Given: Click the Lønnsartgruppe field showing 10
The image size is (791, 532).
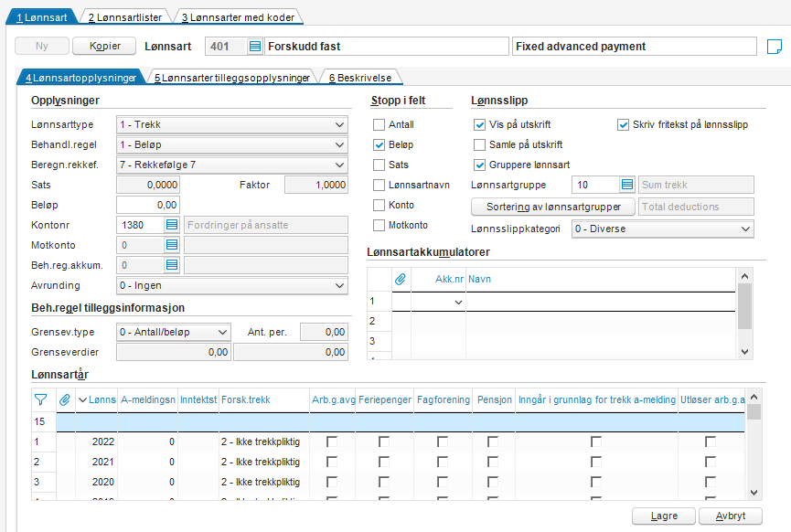Looking at the screenshot, I should click(x=596, y=185).
